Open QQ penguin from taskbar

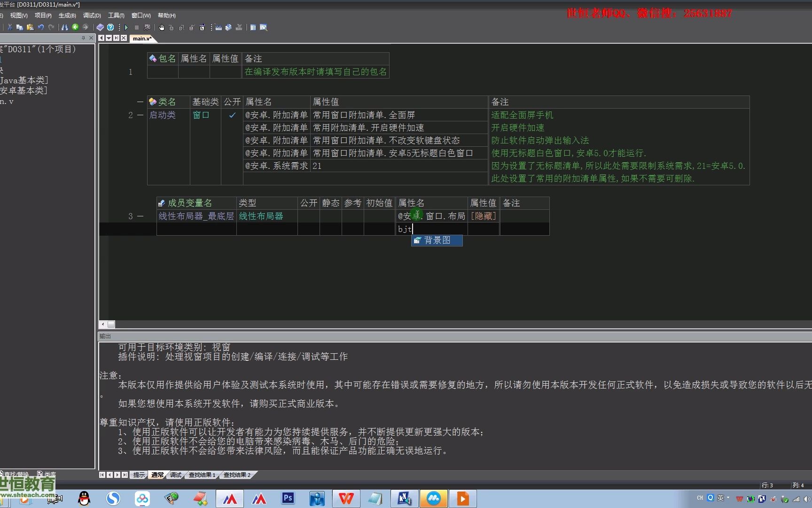pyautogui.click(x=84, y=498)
